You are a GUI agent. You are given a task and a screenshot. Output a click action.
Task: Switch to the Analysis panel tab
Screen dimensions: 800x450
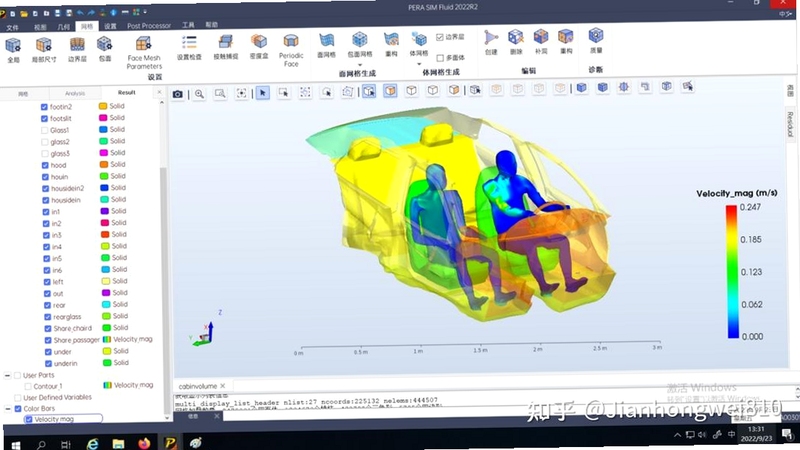pyautogui.click(x=75, y=93)
